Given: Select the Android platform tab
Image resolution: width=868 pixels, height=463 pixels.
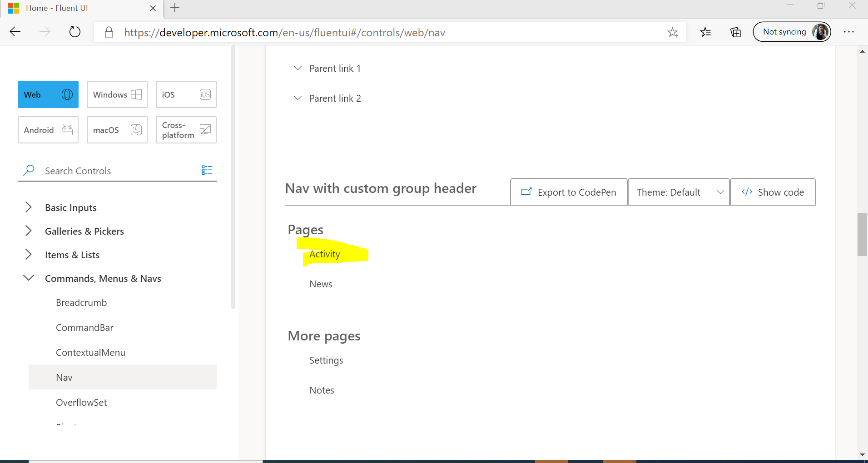Looking at the screenshot, I should (x=48, y=130).
